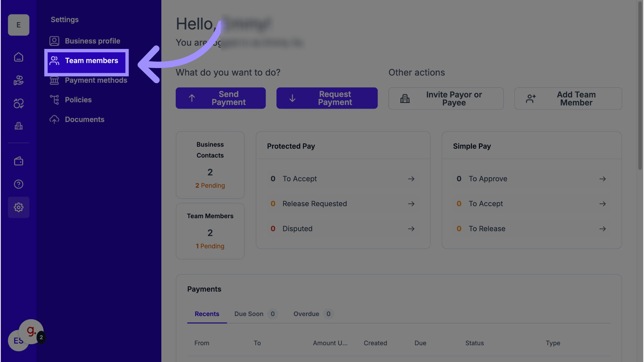Click the Home icon in left sidebar
The width and height of the screenshot is (644, 362).
tap(18, 57)
